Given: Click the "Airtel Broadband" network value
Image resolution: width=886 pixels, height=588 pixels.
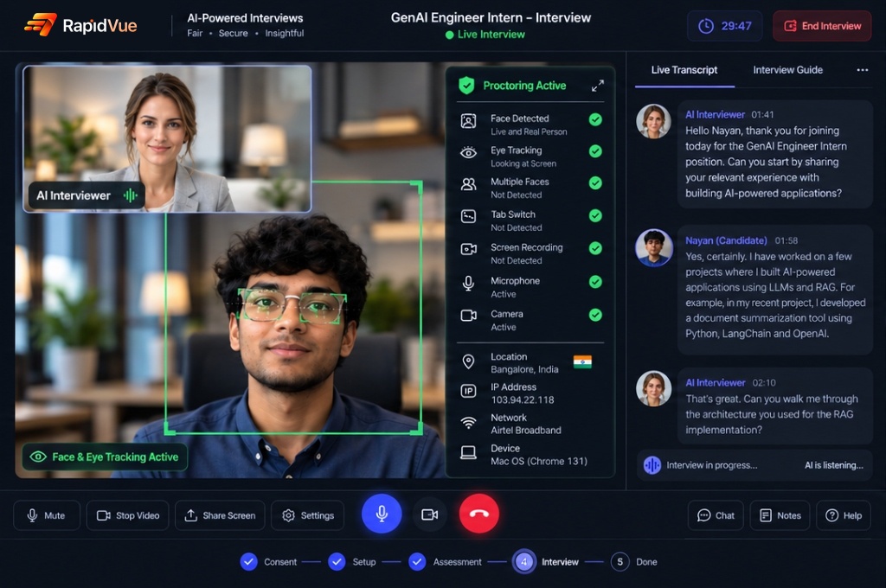Looking at the screenshot, I should pos(525,431).
